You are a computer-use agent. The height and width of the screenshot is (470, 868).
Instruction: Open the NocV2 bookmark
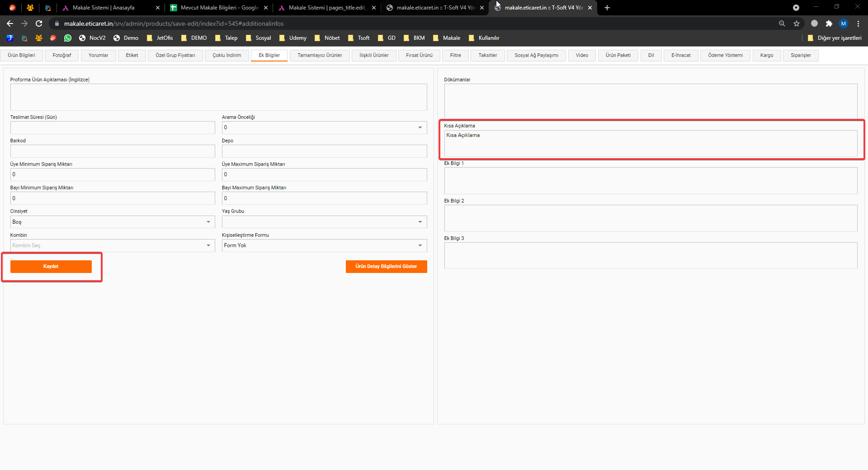pos(92,38)
